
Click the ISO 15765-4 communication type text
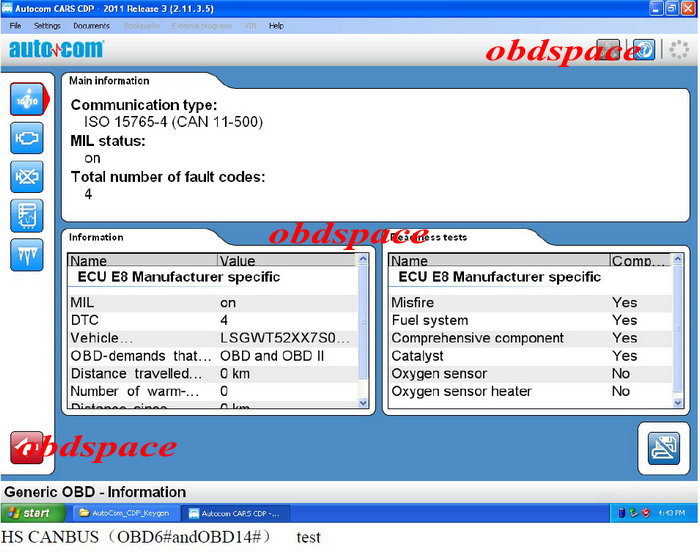(173, 122)
